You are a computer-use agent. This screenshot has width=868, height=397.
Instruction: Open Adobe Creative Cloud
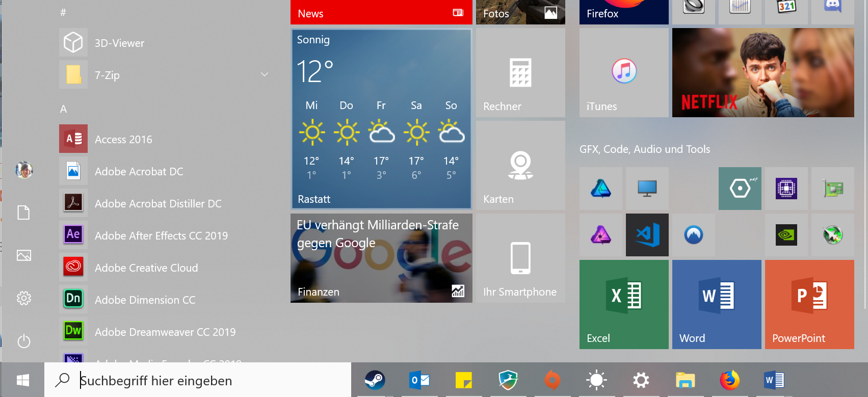click(163, 268)
